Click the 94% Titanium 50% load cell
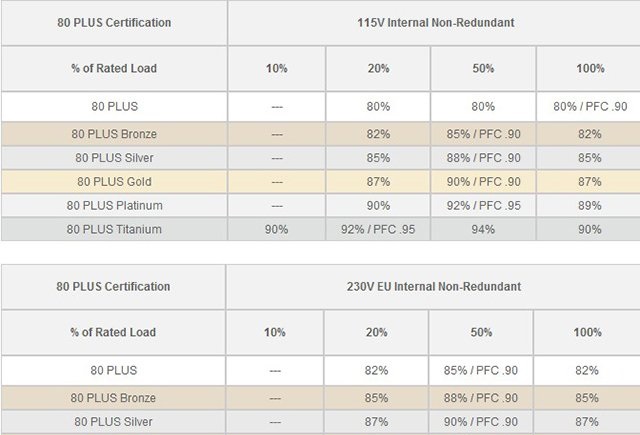Image resolution: width=640 pixels, height=435 pixels. click(x=483, y=229)
